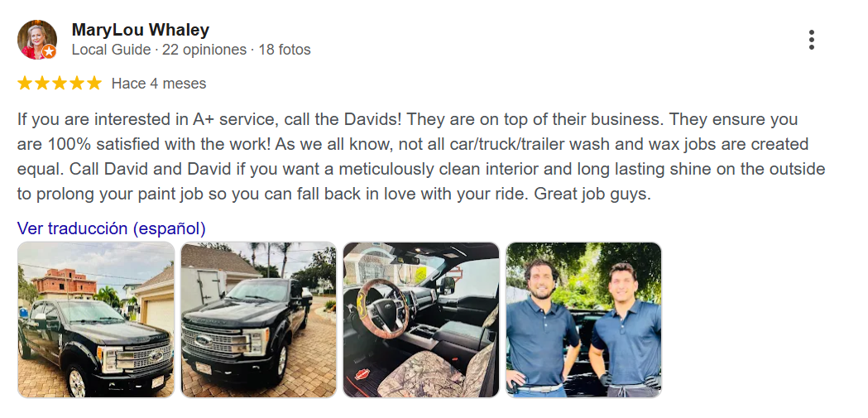Click the closing 'Great job guys' sentence

point(592,195)
